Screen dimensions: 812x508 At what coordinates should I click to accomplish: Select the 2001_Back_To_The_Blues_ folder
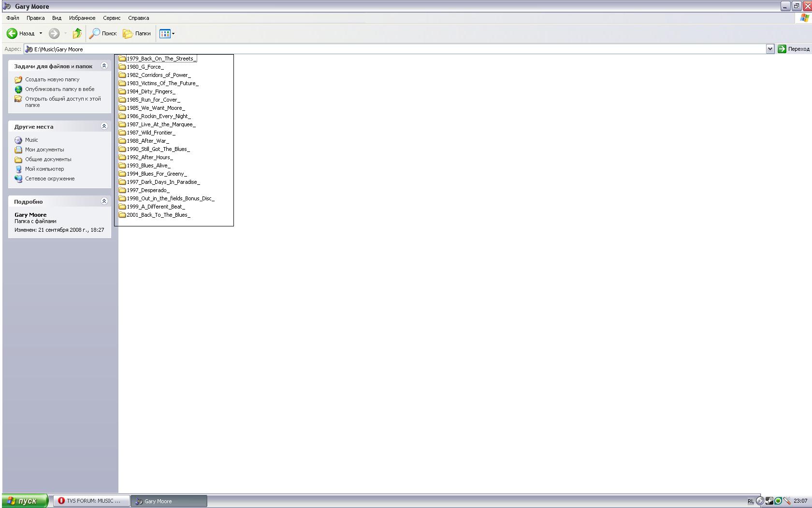(158, 215)
